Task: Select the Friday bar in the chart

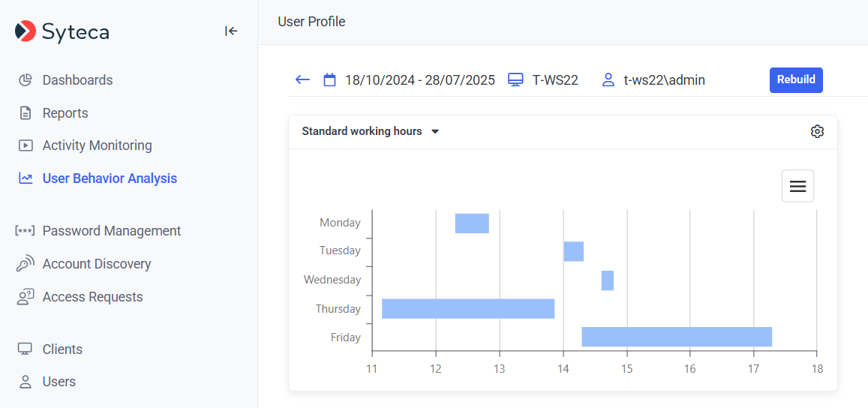Action: click(677, 337)
